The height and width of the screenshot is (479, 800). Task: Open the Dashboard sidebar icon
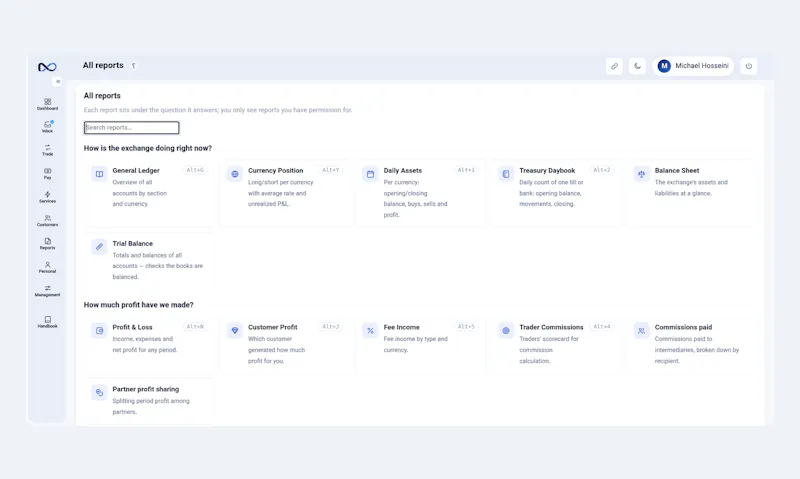[x=47, y=104]
